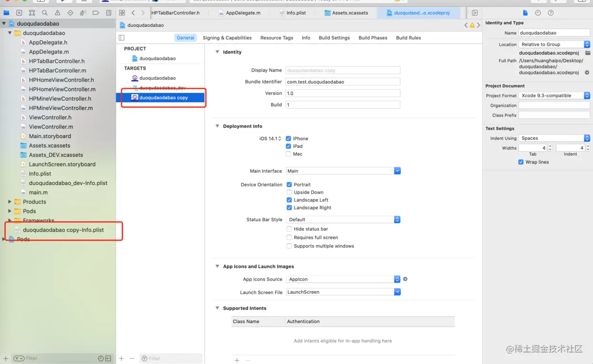Viewport: 593px width, 364px height.
Task: Enable the Mac deployment checkbox
Action: pos(288,154)
